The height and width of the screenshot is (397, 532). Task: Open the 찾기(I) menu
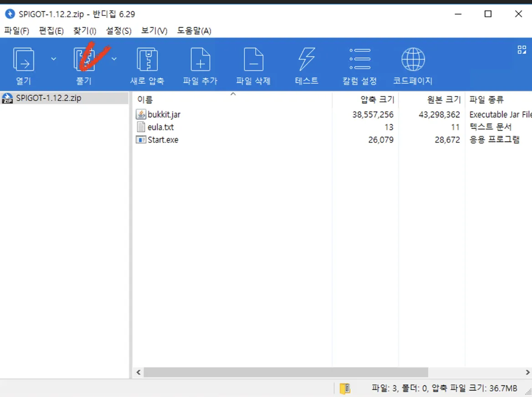pos(85,31)
